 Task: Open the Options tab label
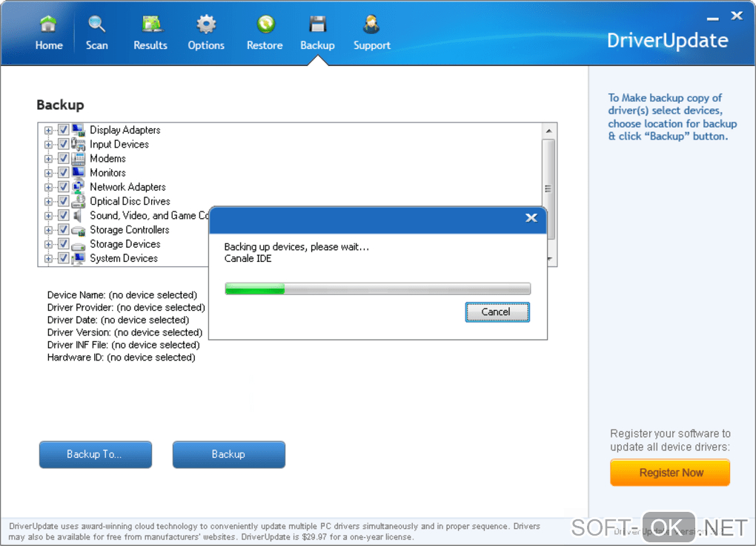[206, 45]
